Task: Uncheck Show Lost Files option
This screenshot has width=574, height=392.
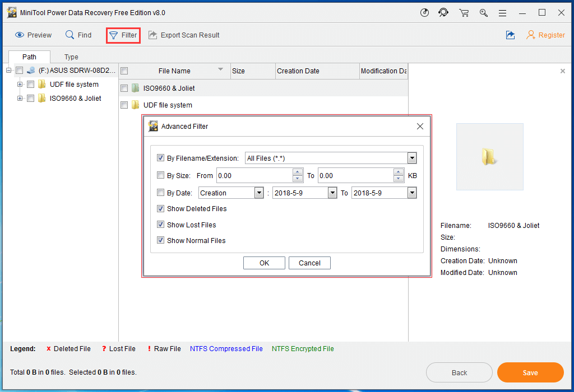Action: click(x=161, y=225)
